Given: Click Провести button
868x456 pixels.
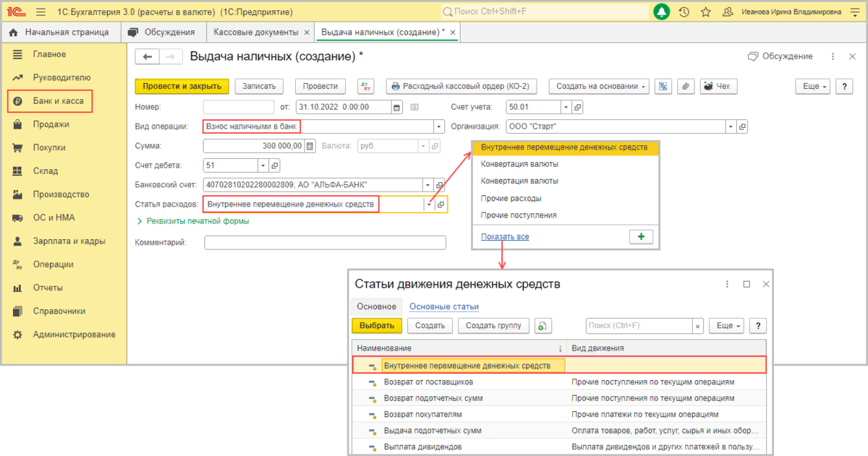Looking at the screenshot, I should pyautogui.click(x=320, y=86).
